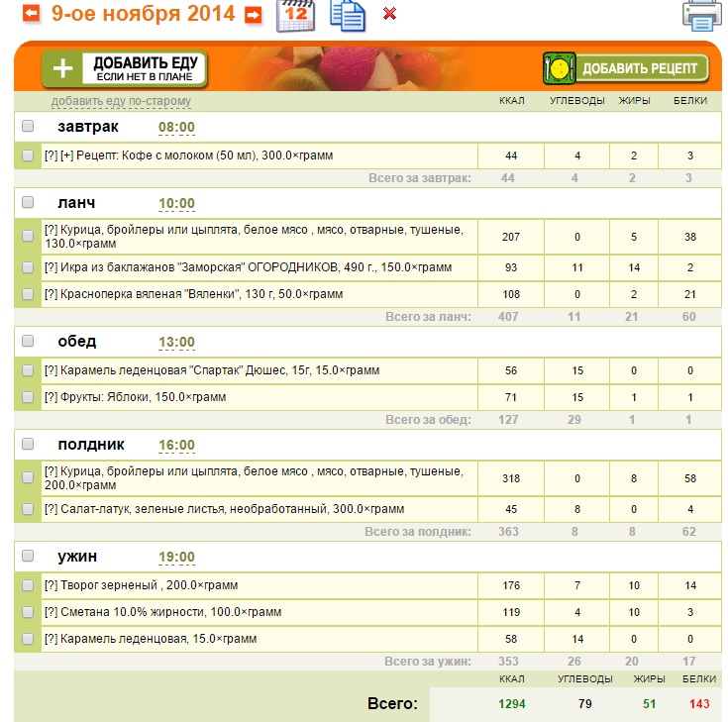This screenshot has width=728, height=722.
Task: Delete the day with red X icon
Action: click(x=389, y=14)
